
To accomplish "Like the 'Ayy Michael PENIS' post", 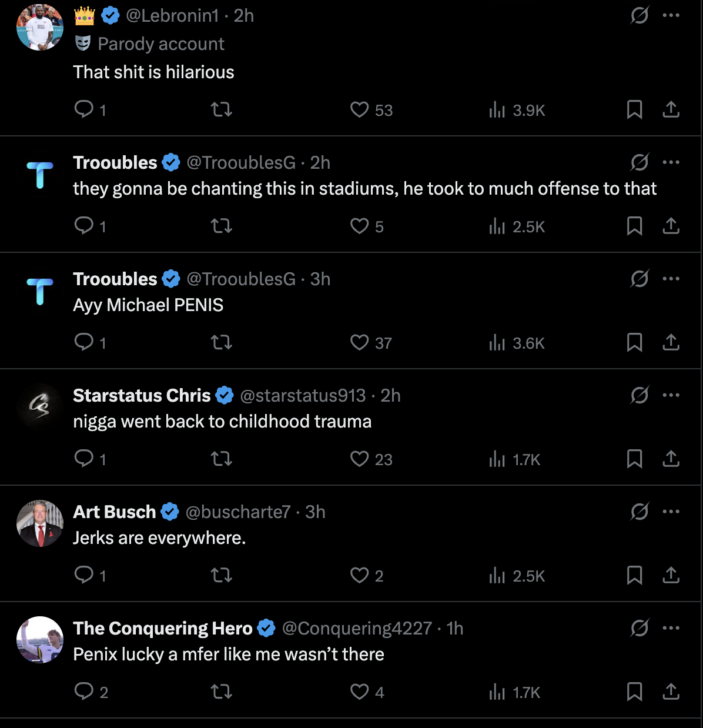I will click(x=359, y=342).
